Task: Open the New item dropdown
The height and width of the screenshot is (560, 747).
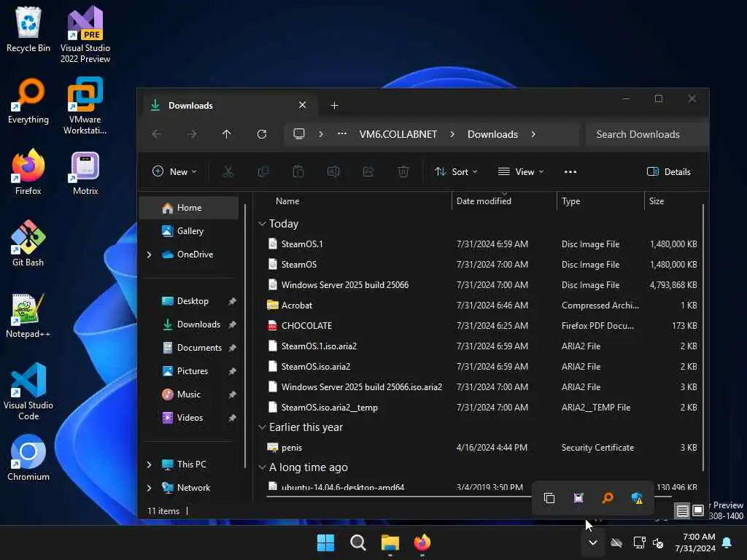Action: 174,172
